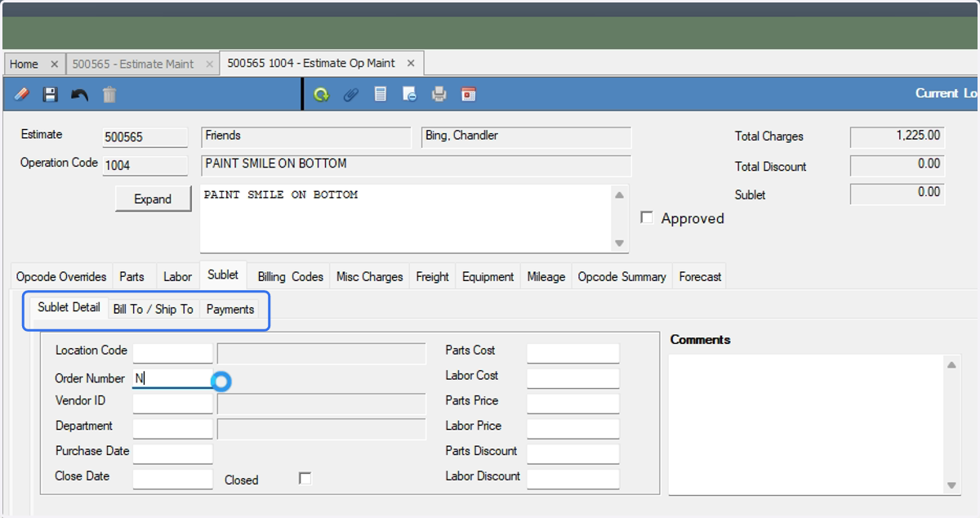Click the Labor Price field

click(572, 429)
